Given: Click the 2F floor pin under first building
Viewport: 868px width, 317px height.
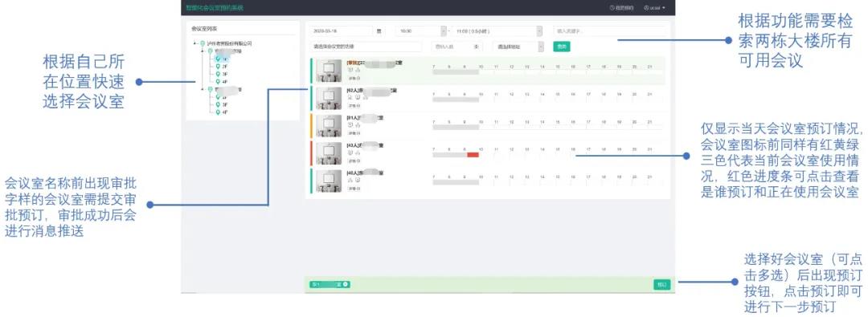Looking at the screenshot, I should click(x=218, y=66).
